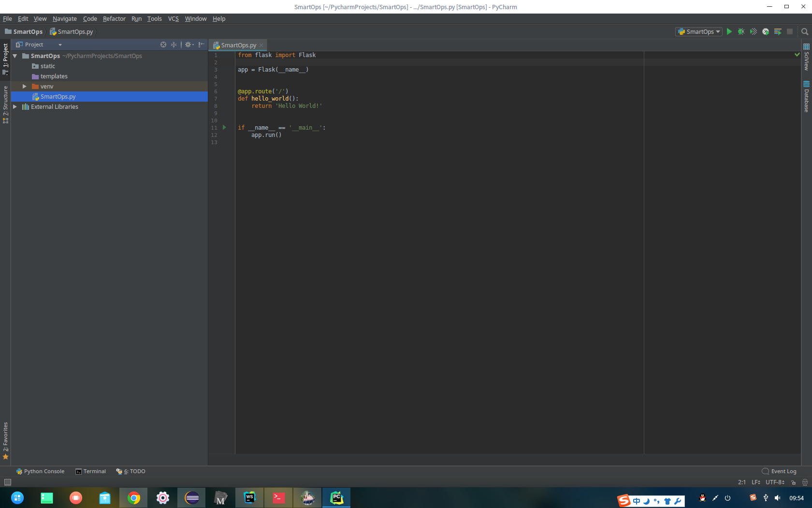This screenshot has width=812, height=508.
Task: Open the Python Console tool window
Action: coord(40,471)
